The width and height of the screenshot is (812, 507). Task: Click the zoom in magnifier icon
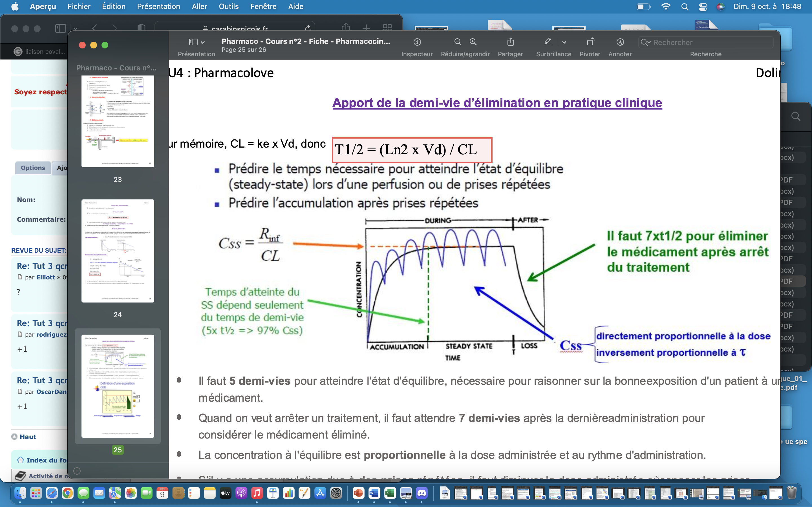[x=473, y=42]
